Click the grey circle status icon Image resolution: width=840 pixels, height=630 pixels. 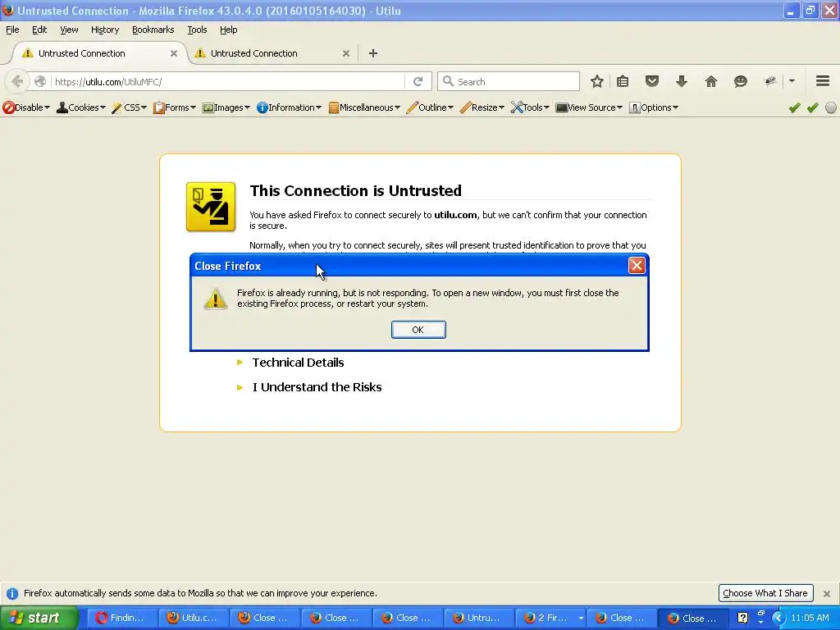pos(831,107)
